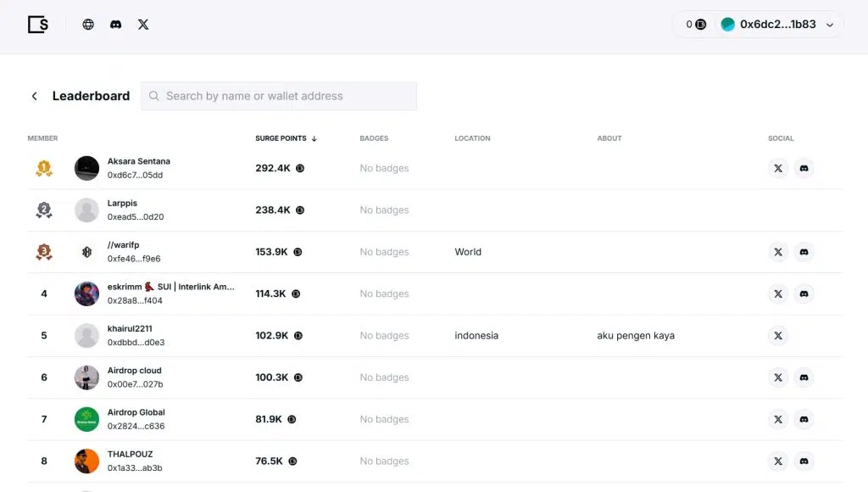Screen dimensions: 868x492
Task: Open THALPOUZ's Discord link
Action: pos(804,461)
